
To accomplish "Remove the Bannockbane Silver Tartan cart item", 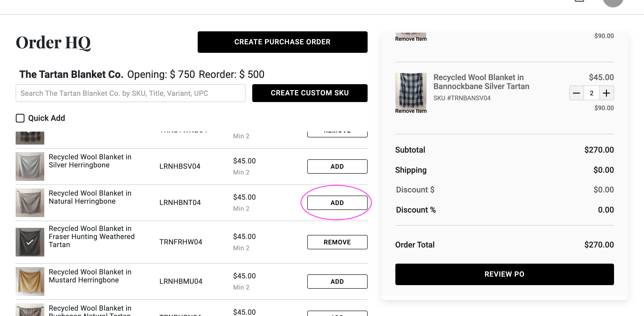I will (411, 111).
